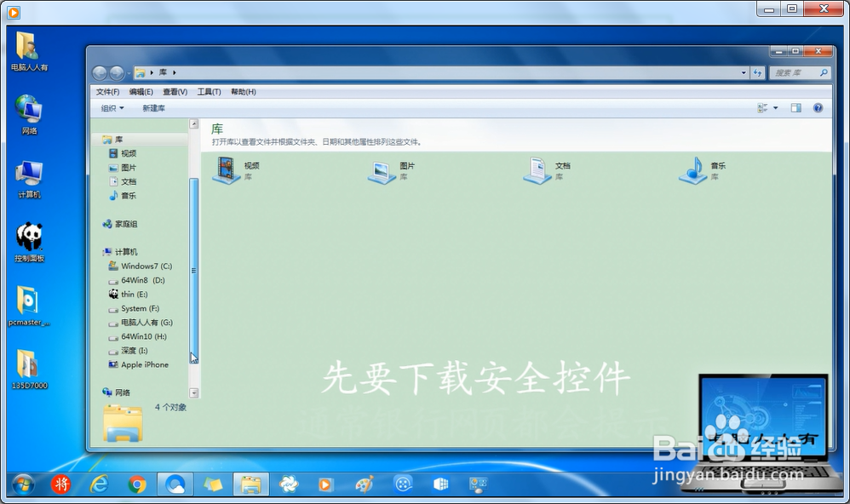
Task: Open the System (F:) drive
Action: coord(134,308)
